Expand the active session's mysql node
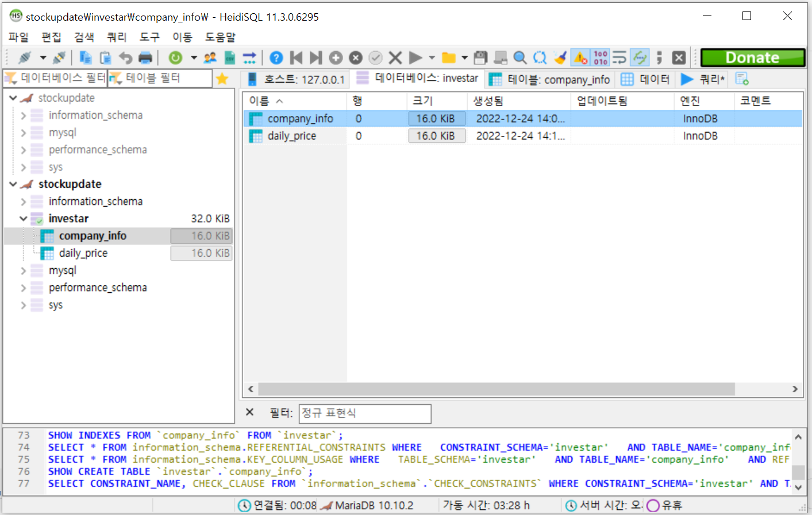This screenshot has height=515, width=812. point(23,270)
